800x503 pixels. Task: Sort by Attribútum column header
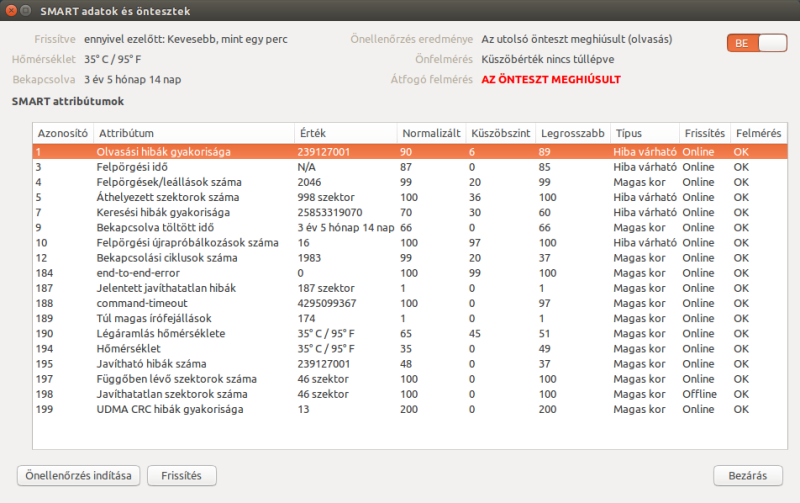pos(194,133)
